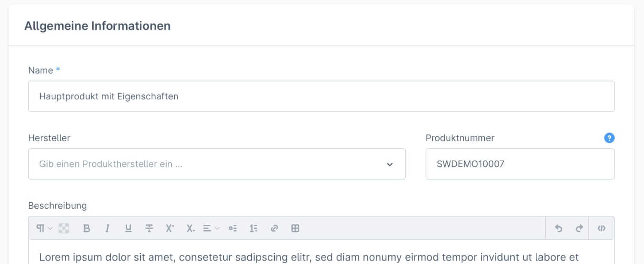Select the Name input field

pos(321,96)
